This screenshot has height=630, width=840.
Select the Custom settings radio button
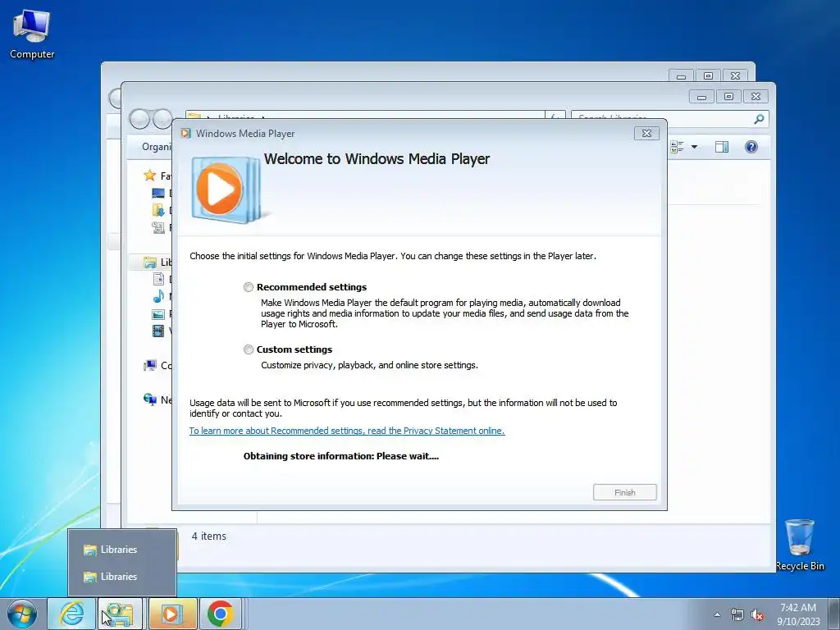(248, 349)
